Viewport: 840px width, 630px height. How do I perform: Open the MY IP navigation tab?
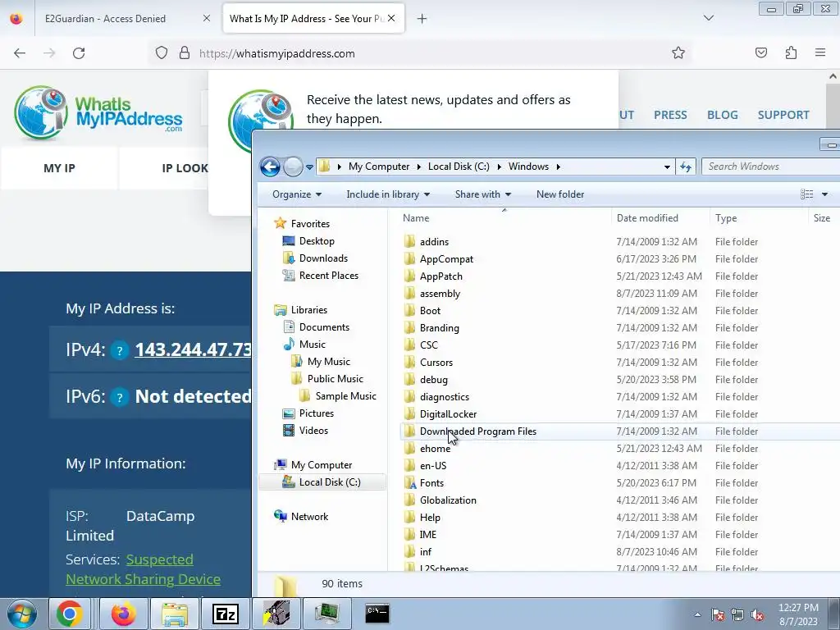click(x=59, y=168)
